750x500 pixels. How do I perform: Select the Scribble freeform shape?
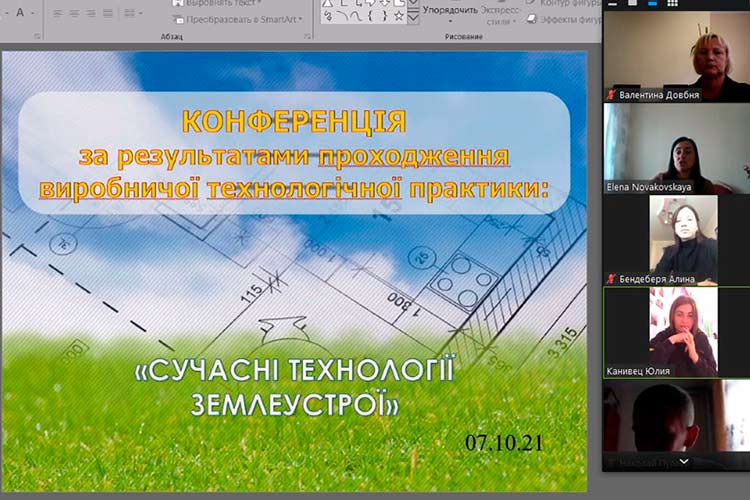tap(328, 16)
